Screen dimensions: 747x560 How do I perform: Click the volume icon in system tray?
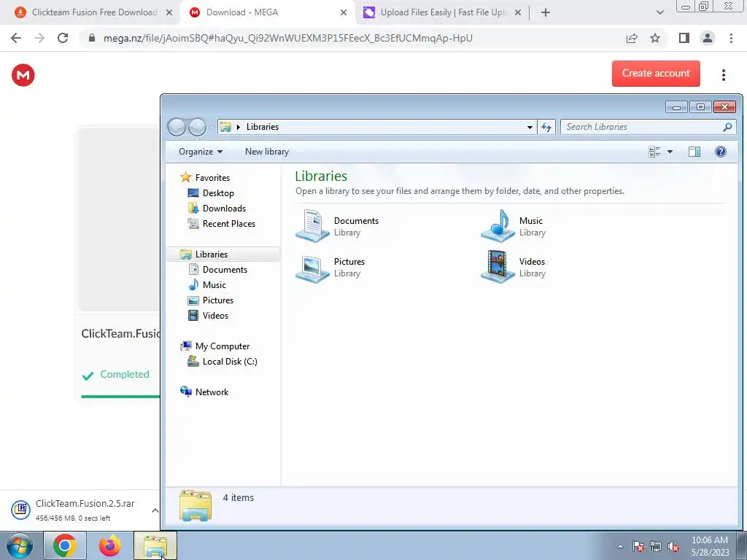(x=673, y=547)
